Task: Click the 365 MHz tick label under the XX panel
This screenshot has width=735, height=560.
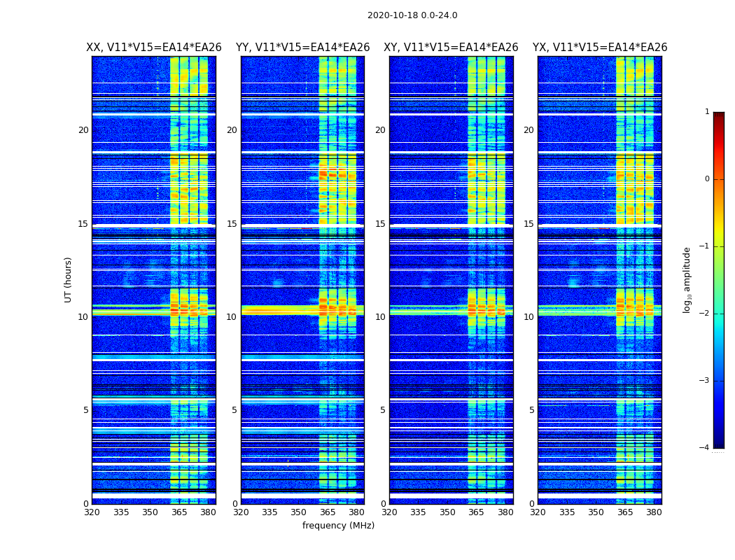Action: [179, 512]
